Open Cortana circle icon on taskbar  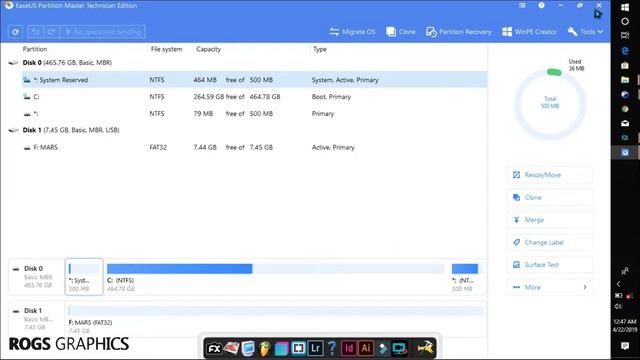tap(625, 21)
